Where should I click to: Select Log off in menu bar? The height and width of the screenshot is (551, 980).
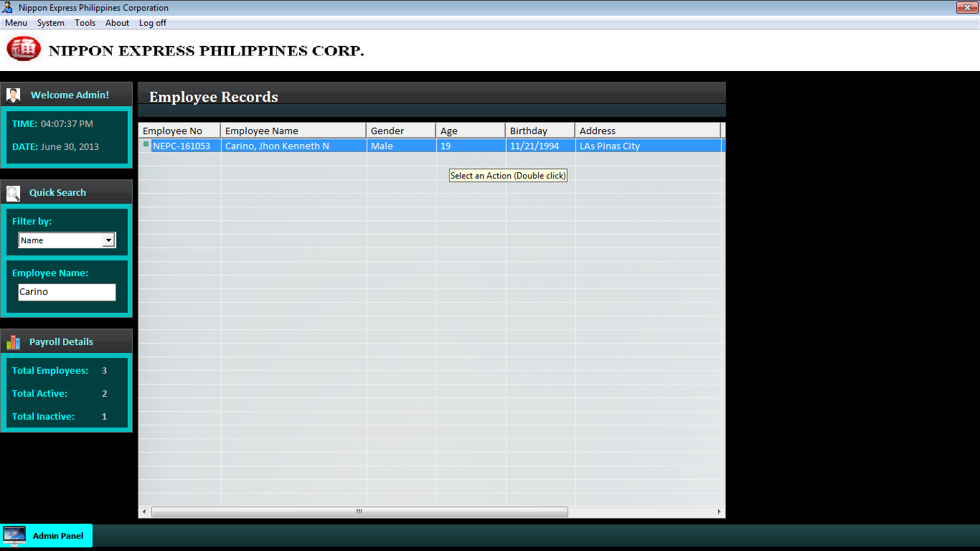152,23
